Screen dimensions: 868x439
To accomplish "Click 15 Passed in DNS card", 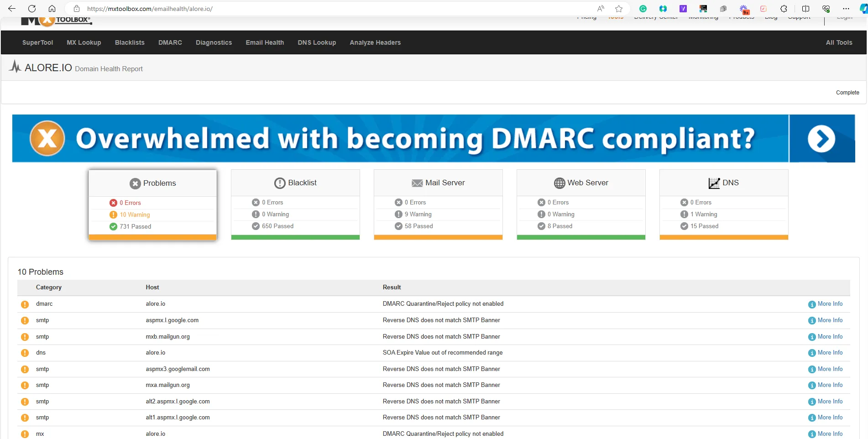I will tap(704, 226).
